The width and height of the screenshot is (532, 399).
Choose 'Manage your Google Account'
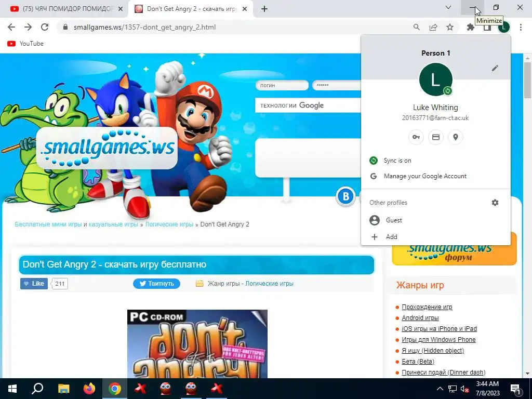click(x=436, y=176)
